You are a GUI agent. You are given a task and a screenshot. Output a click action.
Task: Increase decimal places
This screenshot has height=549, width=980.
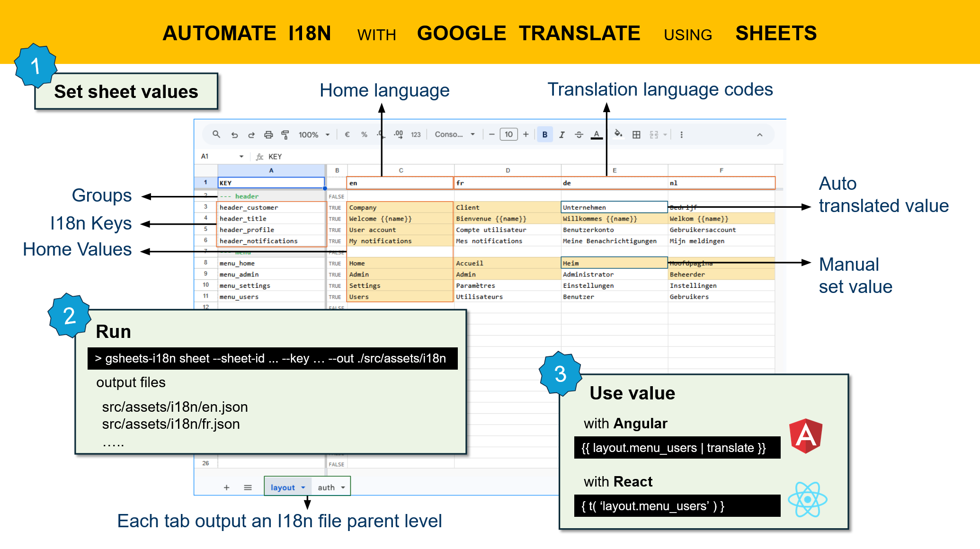coord(399,135)
